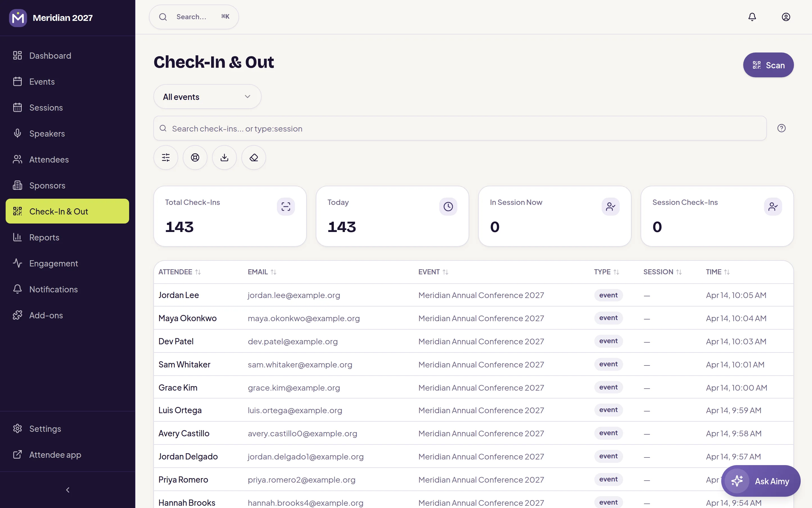Click the Total Check-Ins scan icon
Image resolution: width=812 pixels, height=508 pixels.
click(x=286, y=206)
